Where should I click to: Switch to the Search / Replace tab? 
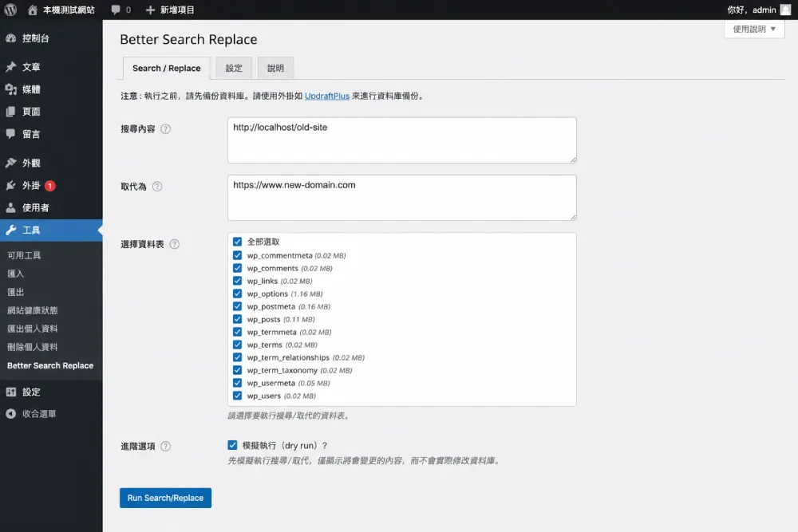tap(167, 68)
